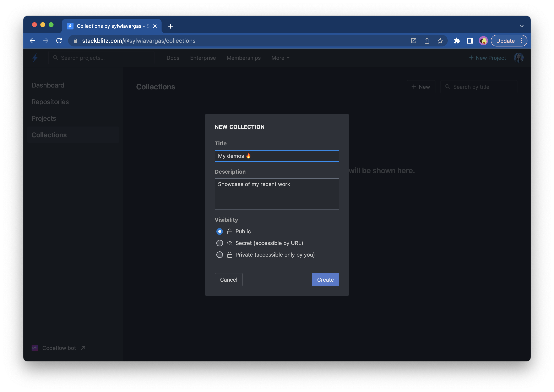Viewport: 554px width, 392px height.
Task: Click the bookmark star icon
Action: (x=440, y=41)
